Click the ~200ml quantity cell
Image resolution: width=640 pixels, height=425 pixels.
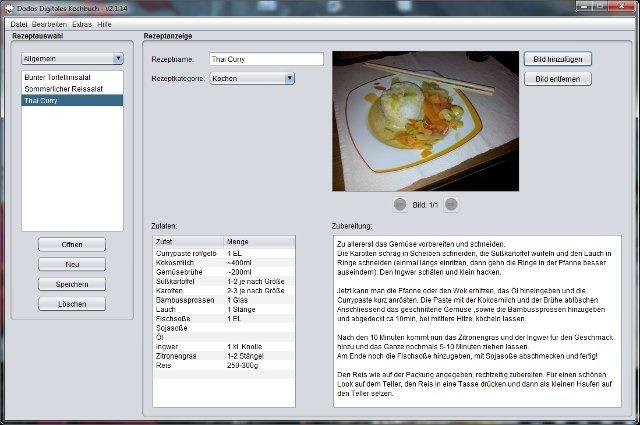click(x=260, y=272)
